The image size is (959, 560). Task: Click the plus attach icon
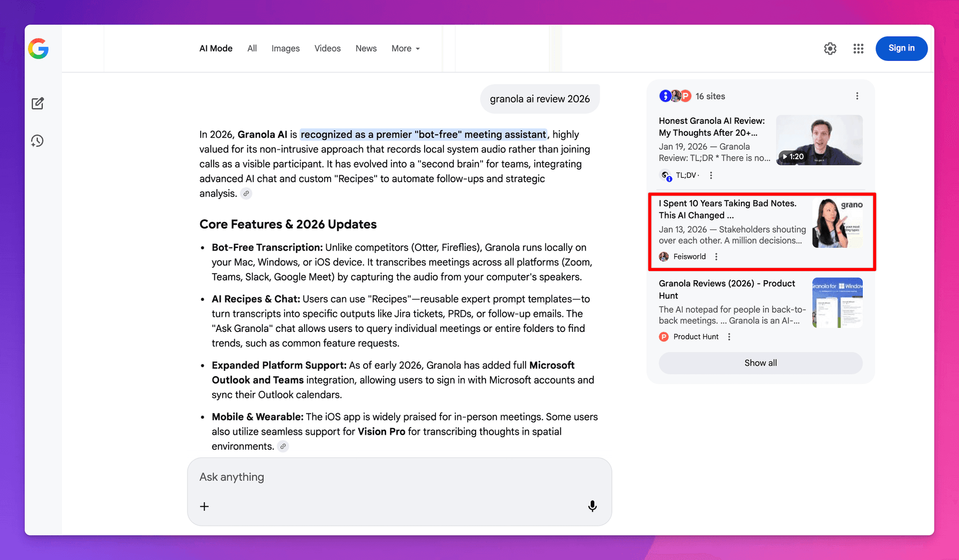tap(204, 507)
